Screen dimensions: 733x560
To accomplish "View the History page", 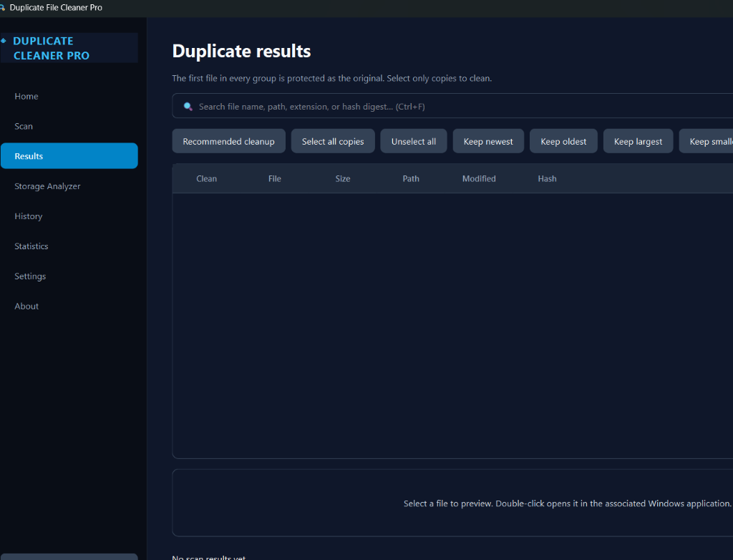I will coord(69,216).
